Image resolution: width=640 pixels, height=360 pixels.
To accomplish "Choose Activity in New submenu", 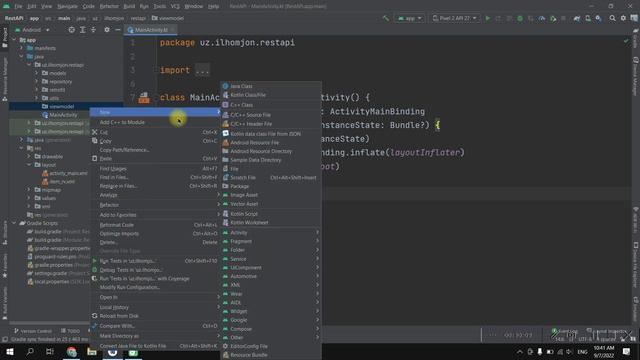I will tap(271, 233).
